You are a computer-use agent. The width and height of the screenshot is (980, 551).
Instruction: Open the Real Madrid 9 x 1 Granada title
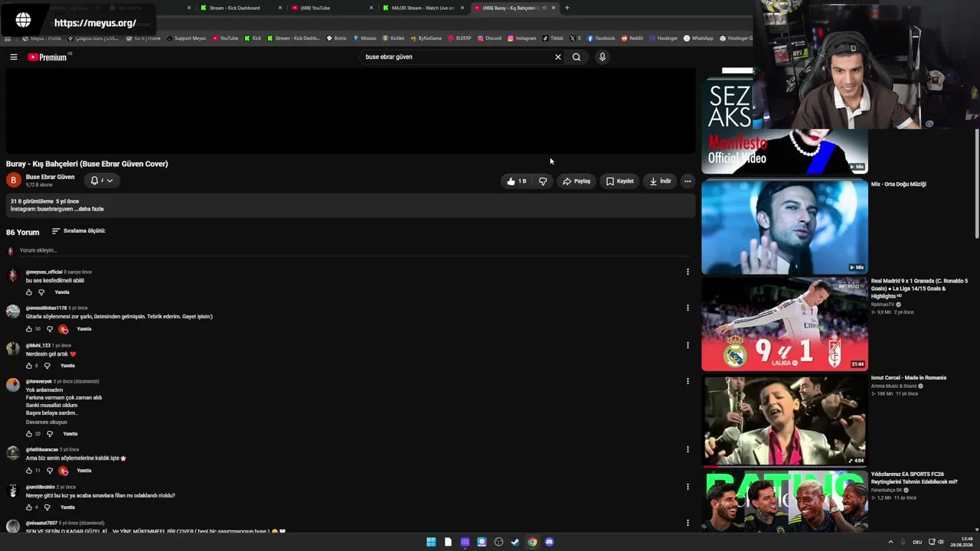(x=920, y=289)
